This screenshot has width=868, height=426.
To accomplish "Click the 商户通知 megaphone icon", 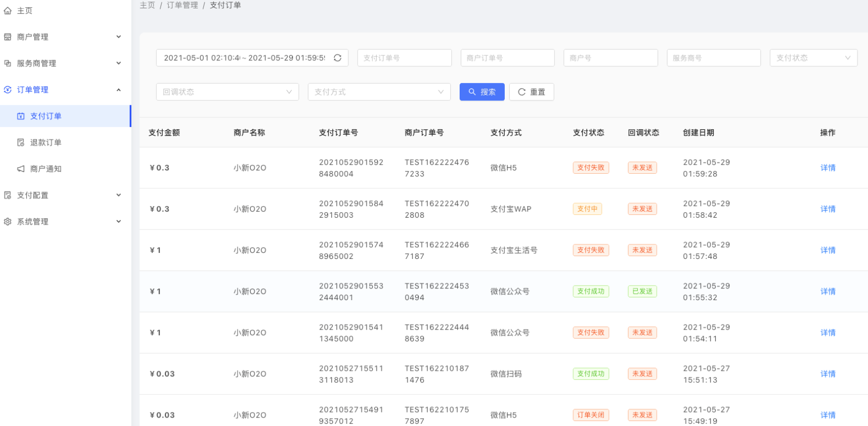I will pos(21,169).
